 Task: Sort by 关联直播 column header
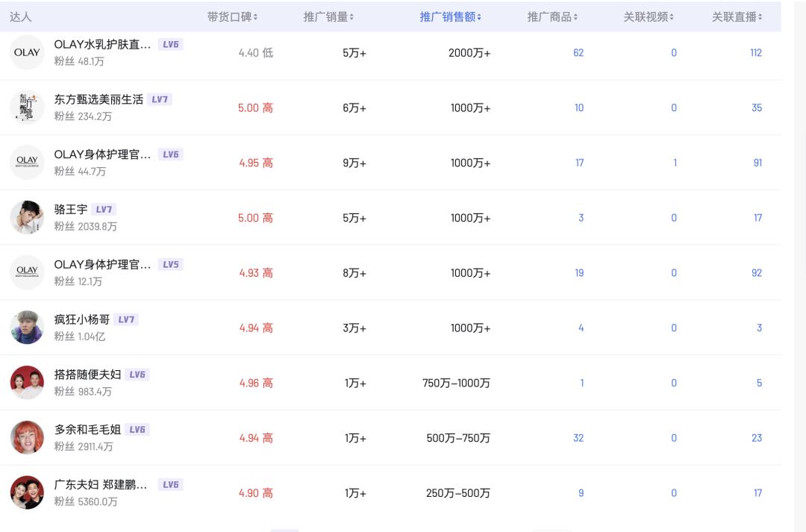point(737,16)
